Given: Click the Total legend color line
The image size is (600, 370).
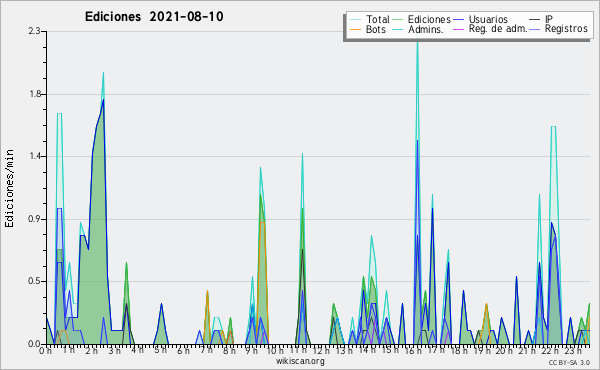Looking at the screenshot, I should pyautogui.click(x=355, y=20).
